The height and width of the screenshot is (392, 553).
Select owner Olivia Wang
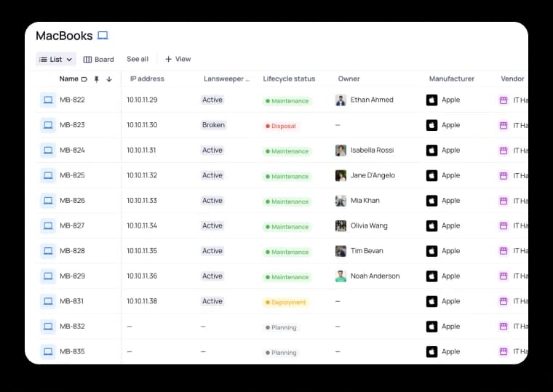369,225
